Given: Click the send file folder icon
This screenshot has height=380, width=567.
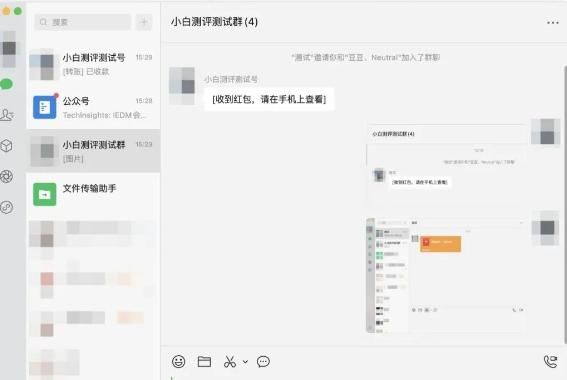Looking at the screenshot, I should pyautogui.click(x=204, y=362).
